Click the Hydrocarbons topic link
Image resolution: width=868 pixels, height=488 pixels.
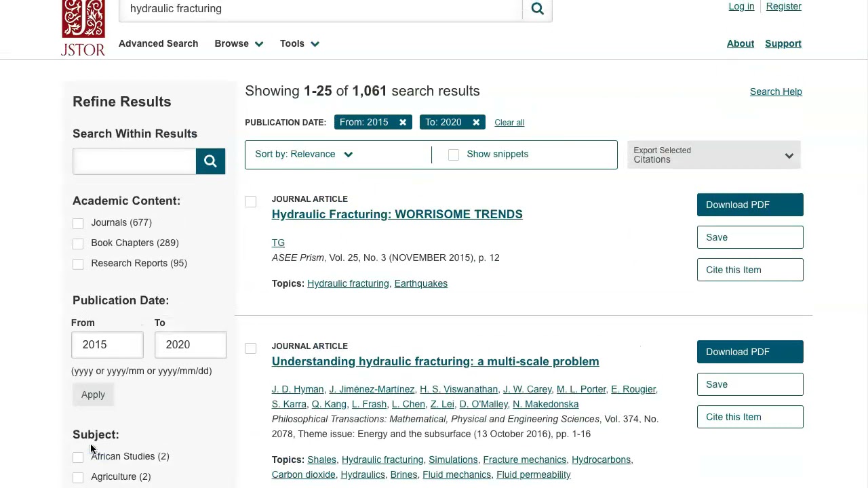click(x=601, y=460)
